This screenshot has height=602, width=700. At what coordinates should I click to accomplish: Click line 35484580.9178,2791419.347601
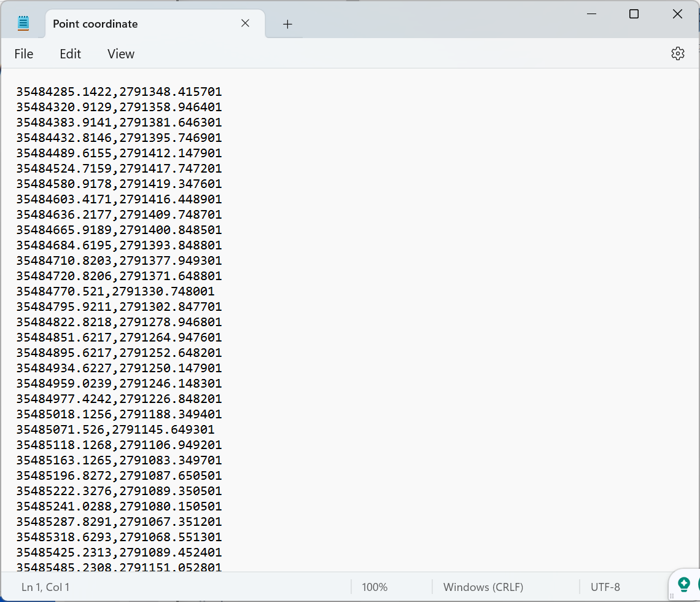pyautogui.click(x=119, y=184)
